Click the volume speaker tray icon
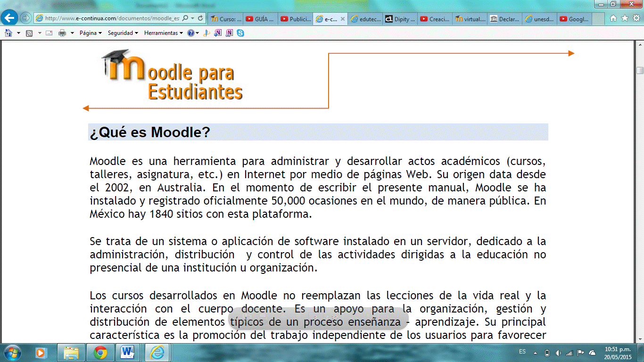This screenshot has width=644, height=362. coord(558,353)
